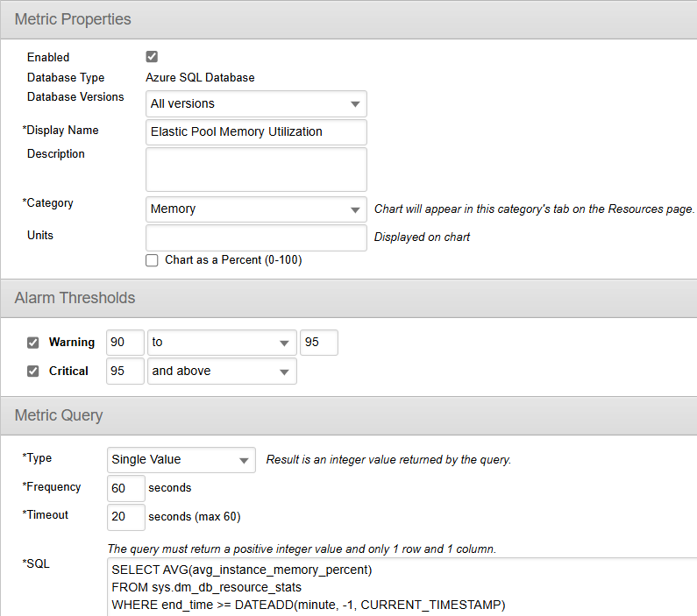Toggle the Critical threshold checkbox

(33, 371)
